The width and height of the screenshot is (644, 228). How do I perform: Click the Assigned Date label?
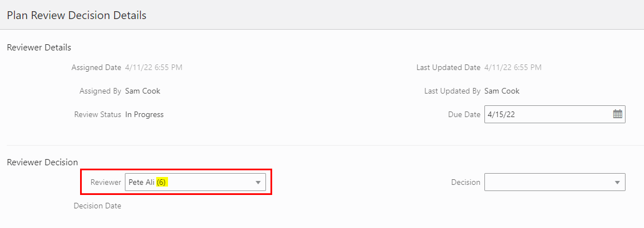(x=96, y=68)
